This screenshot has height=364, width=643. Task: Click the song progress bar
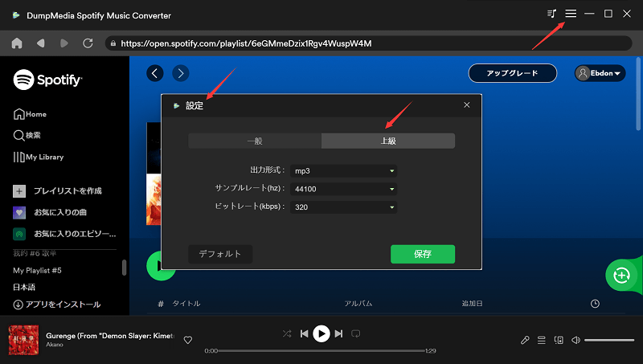[x=322, y=351]
